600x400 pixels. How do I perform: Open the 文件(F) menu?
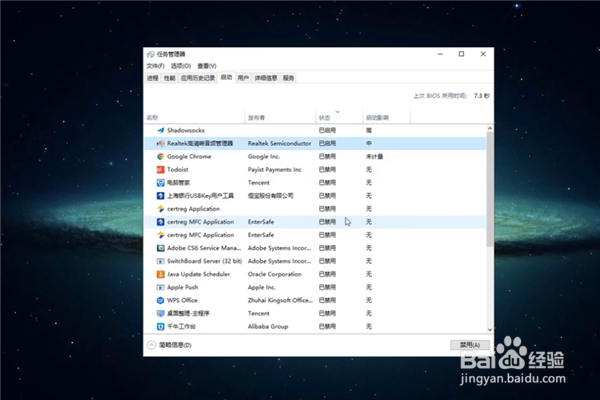point(155,66)
